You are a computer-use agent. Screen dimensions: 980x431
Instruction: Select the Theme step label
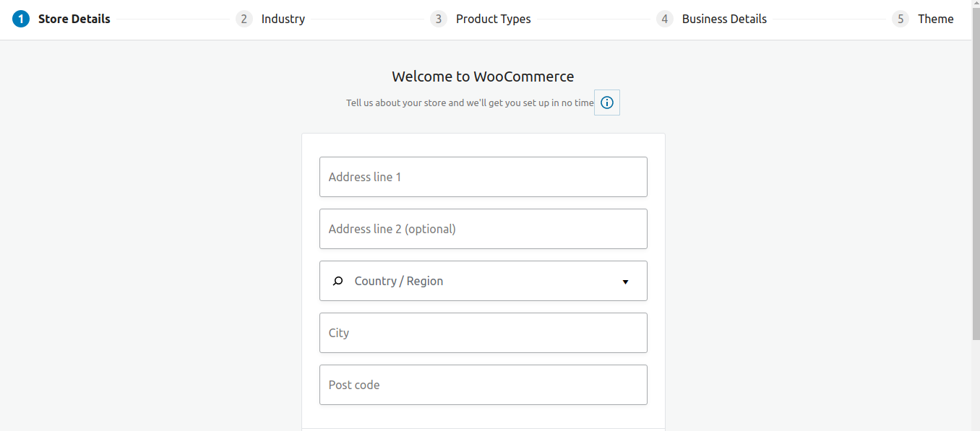point(936,19)
